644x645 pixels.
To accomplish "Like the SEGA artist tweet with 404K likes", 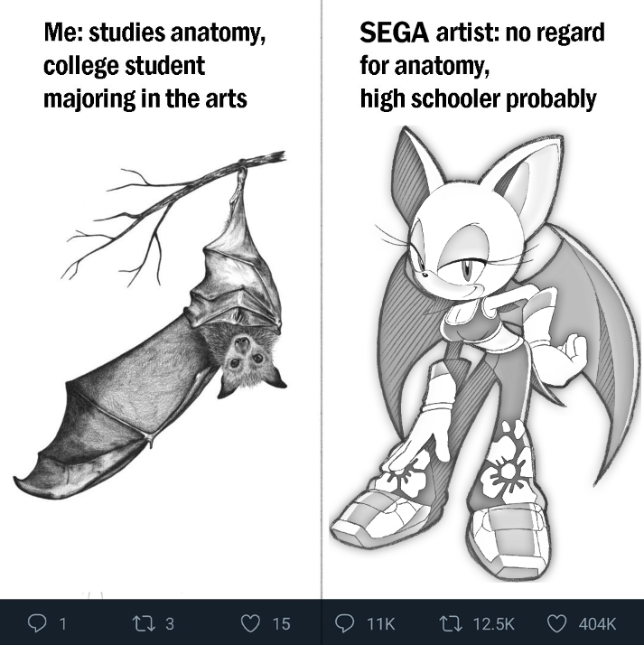I will point(556,623).
